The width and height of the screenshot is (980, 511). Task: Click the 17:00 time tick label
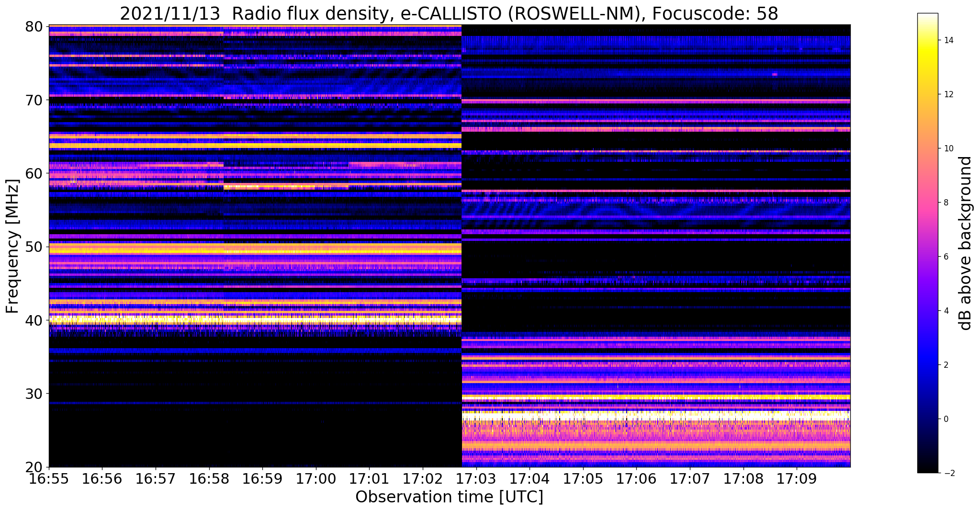click(x=316, y=478)
